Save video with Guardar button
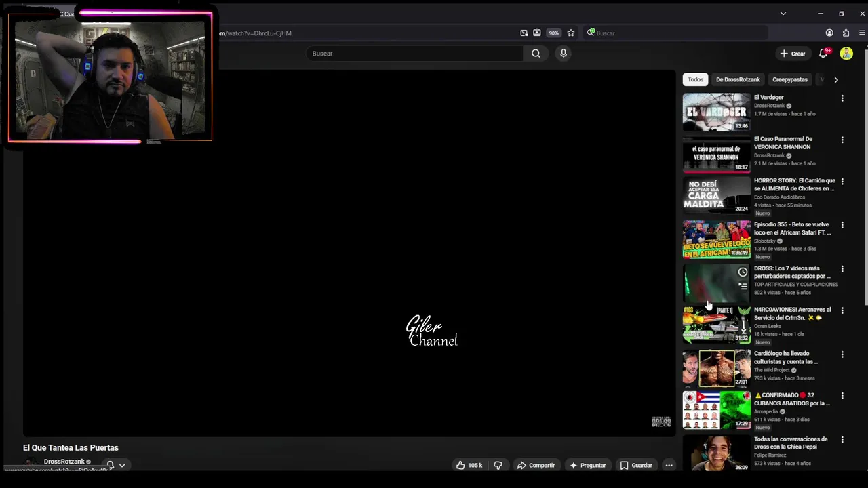The image size is (868, 488). (x=636, y=465)
